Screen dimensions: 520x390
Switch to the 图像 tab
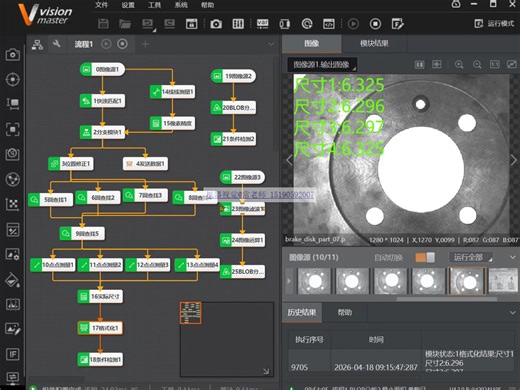point(312,43)
